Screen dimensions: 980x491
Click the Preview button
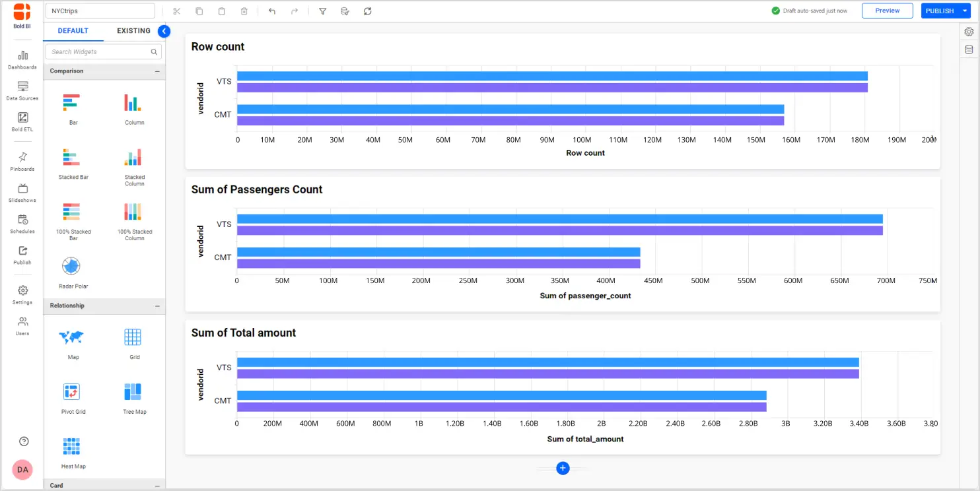tap(887, 11)
